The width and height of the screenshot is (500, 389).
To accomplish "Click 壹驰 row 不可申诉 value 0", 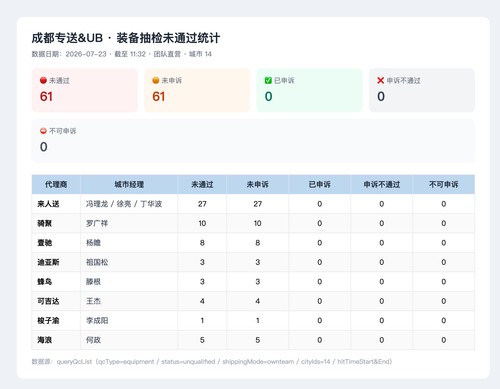I will coord(444,243).
